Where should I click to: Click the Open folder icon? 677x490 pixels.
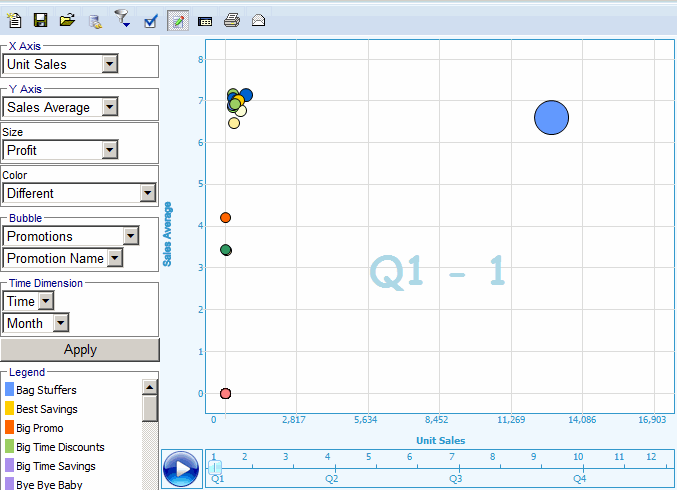click(x=67, y=20)
